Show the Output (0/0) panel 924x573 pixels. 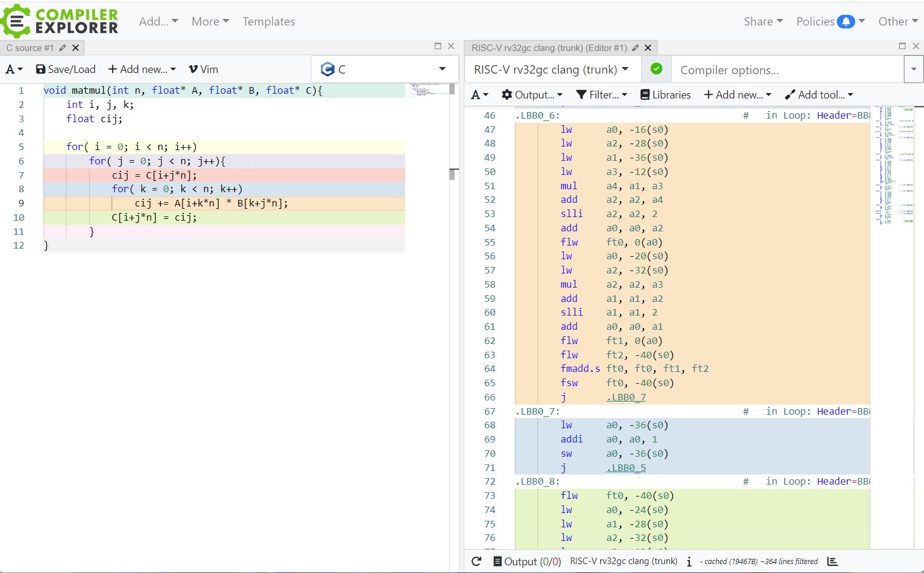(527, 561)
